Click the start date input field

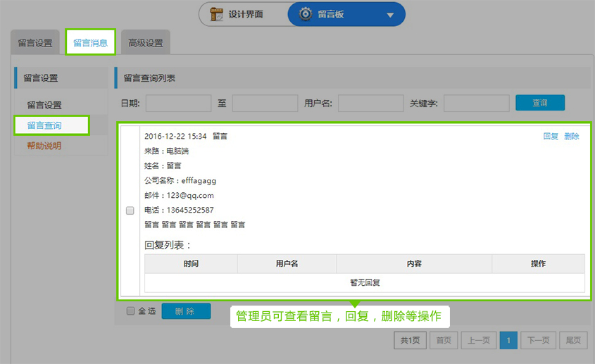pos(178,103)
